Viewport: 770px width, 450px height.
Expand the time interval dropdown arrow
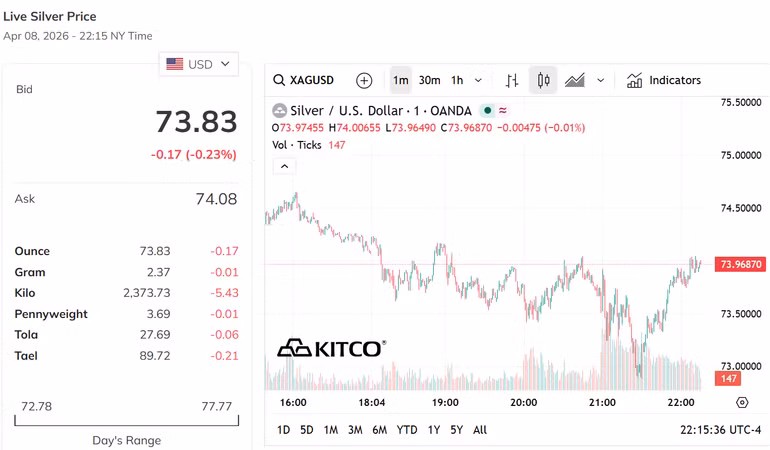[x=478, y=80]
